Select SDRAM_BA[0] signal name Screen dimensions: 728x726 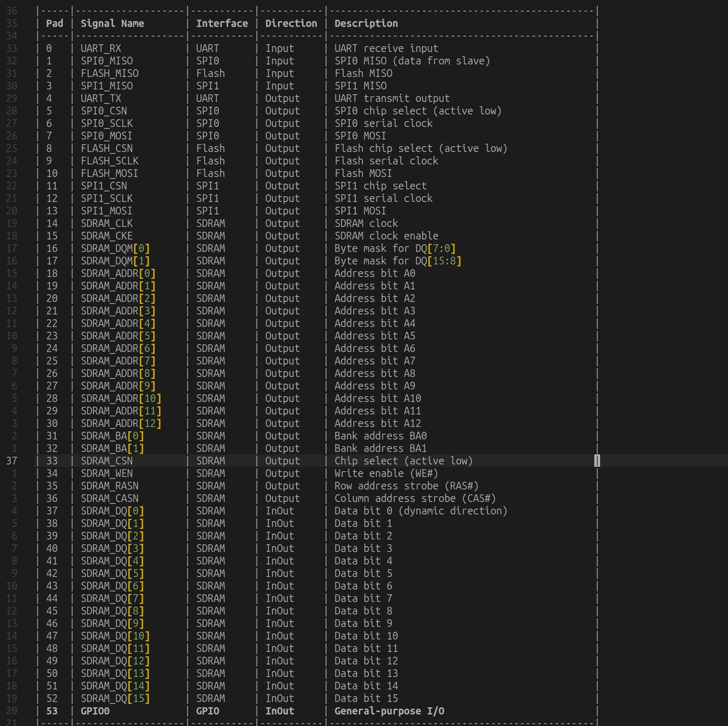point(112,436)
